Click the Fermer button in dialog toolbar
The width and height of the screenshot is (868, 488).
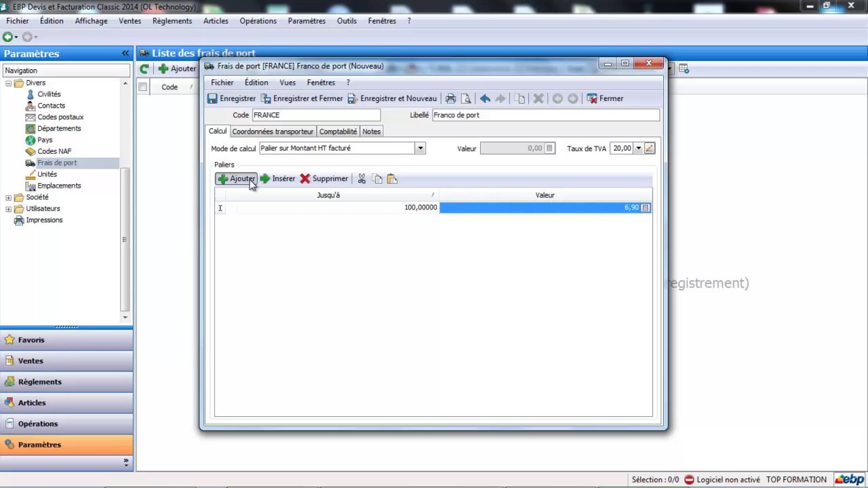(x=605, y=98)
